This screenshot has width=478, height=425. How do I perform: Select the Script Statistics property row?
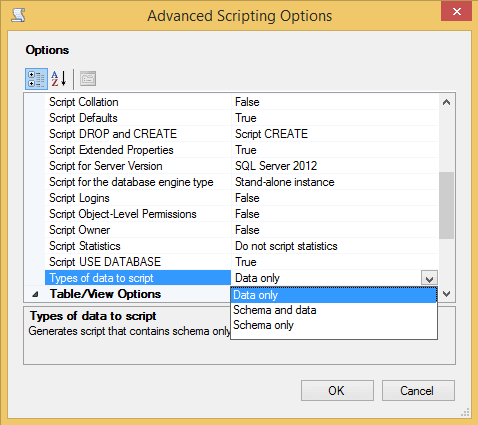click(x=241, y=246)
